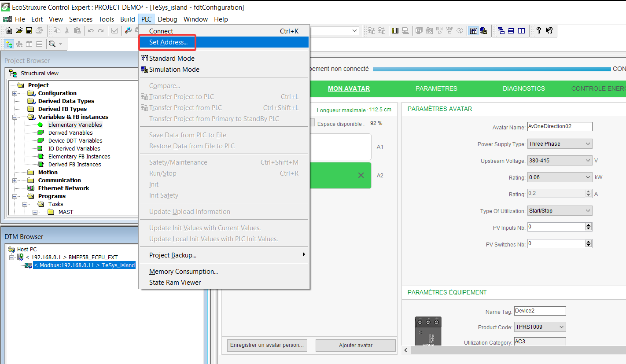Open the Power Supply Type dropdown

click(x=588, y=144)
